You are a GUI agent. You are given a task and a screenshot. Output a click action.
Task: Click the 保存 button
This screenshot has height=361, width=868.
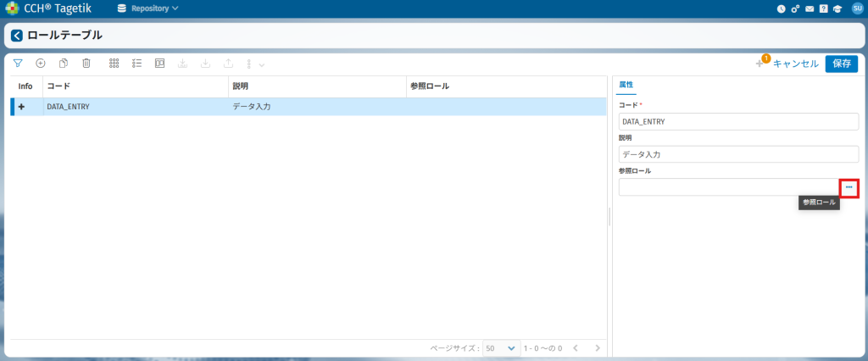click(841, 64)
